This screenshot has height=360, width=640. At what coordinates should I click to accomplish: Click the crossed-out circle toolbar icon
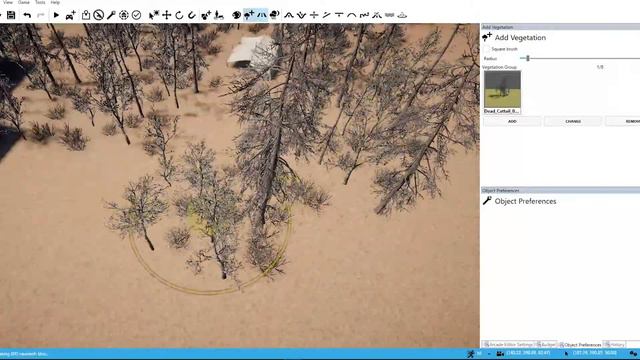pos(98,15)
